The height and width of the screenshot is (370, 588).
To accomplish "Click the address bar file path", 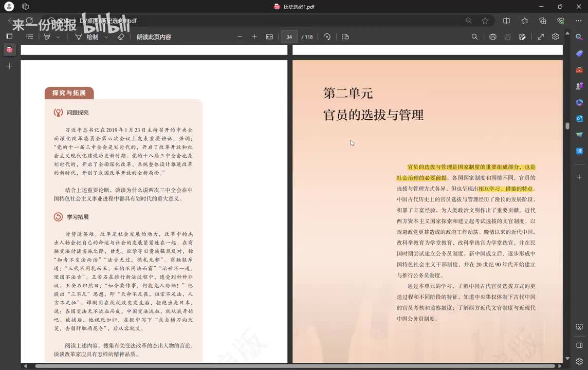I will pos(108,21).
